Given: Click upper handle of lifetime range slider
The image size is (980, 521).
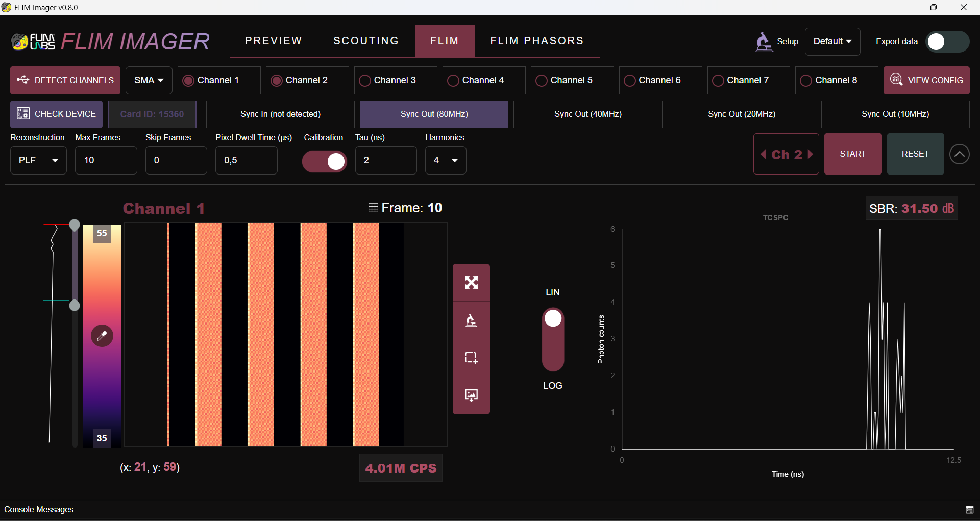Looking at the screenshot, I should tap(75, 225).
